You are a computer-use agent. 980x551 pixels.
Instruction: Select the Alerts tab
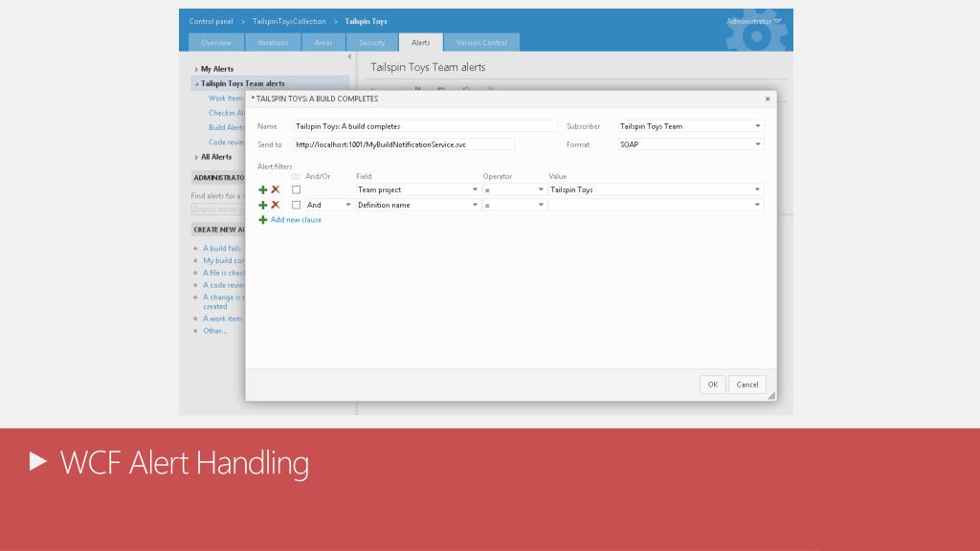pos(421,42)
